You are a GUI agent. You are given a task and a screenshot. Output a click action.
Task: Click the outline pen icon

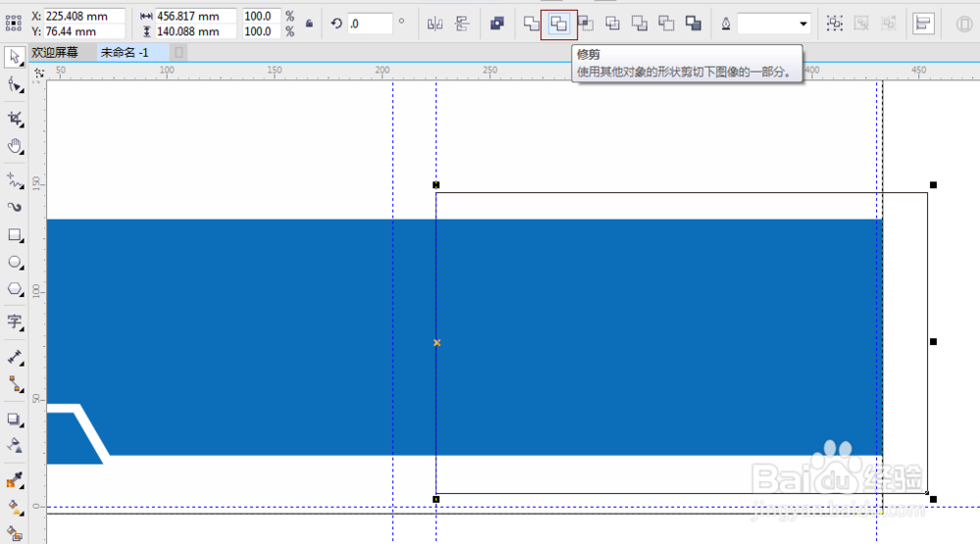coord(725,24)
